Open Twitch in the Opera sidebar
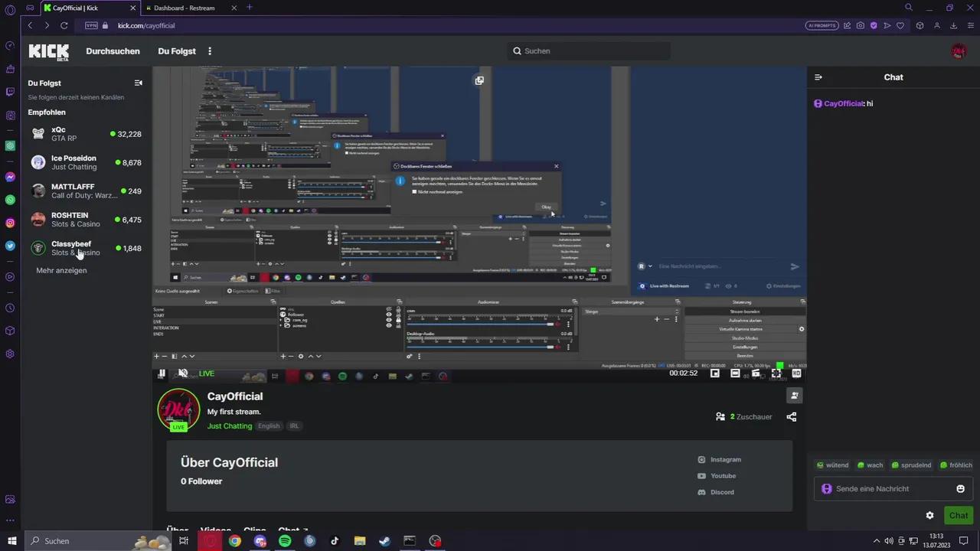The height and width of the screenshot is (551, 980). click(10, 92)
